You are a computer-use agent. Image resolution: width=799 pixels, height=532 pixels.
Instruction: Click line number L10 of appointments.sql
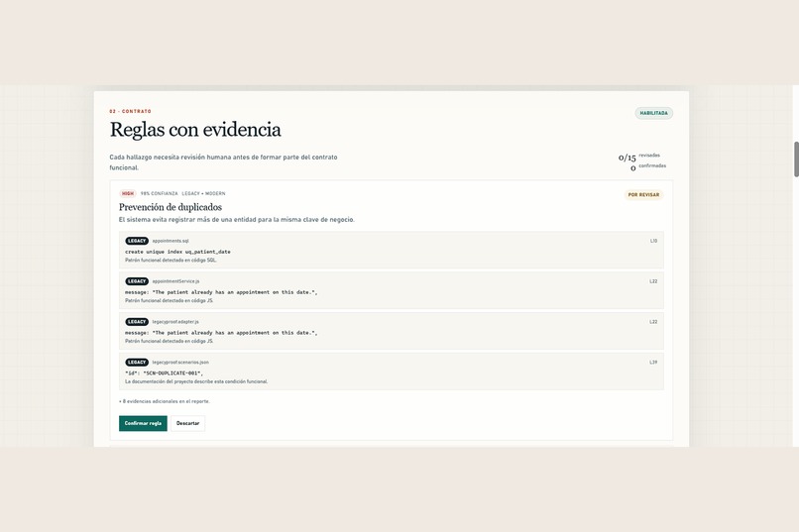[x=653, y=241]
